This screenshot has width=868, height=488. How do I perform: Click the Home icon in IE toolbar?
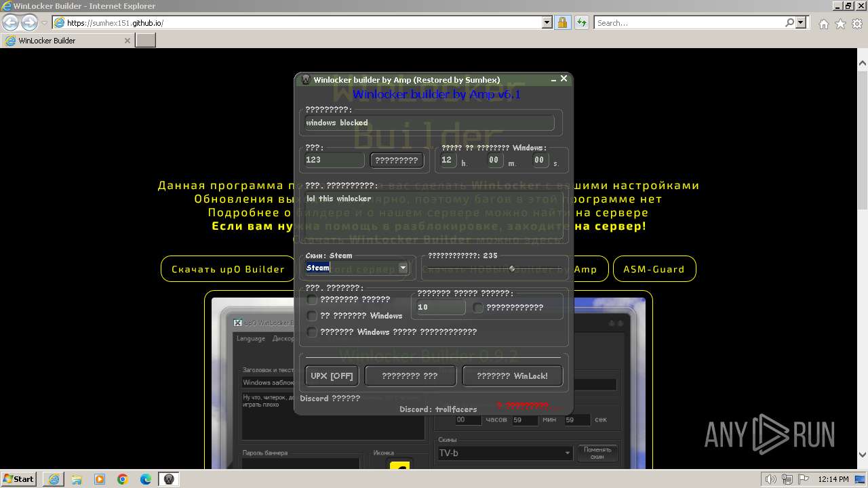823,24
